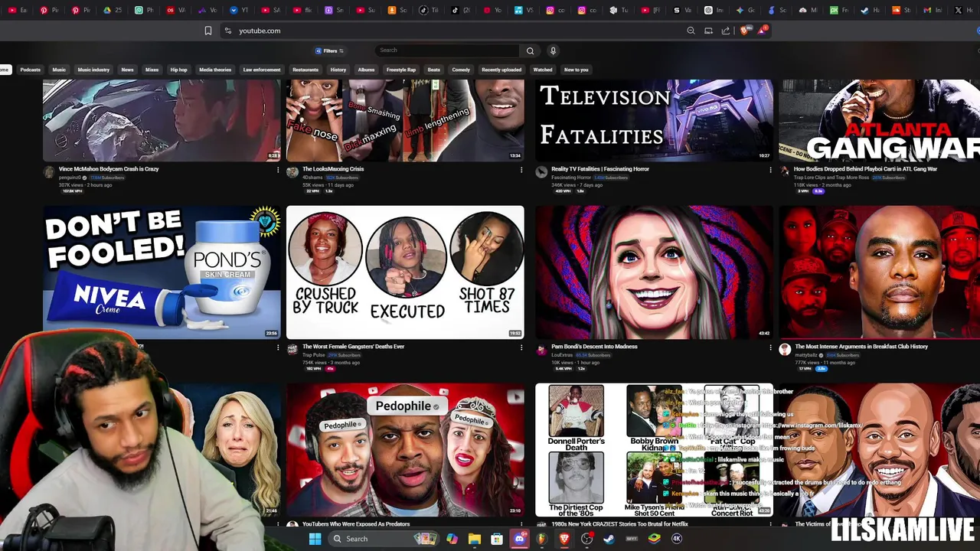
Task: Visit 4Dsbams channel name link
Action: pos(312,178)
